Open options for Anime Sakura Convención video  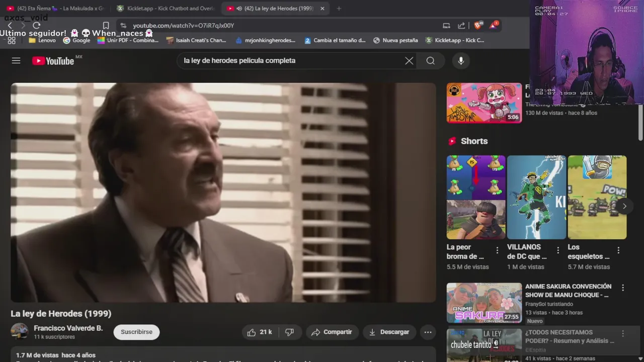pos(623,288)
